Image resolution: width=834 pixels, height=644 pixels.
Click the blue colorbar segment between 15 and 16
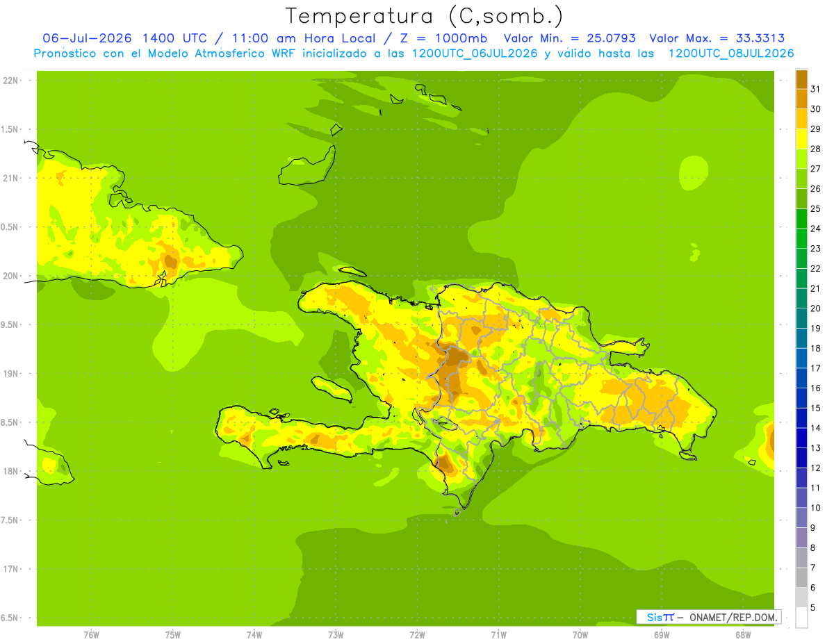click(x=801, y=398)
